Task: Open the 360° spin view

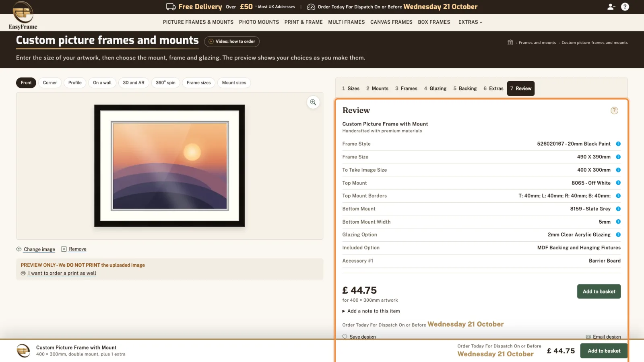Action: click(x=165, y=83)
